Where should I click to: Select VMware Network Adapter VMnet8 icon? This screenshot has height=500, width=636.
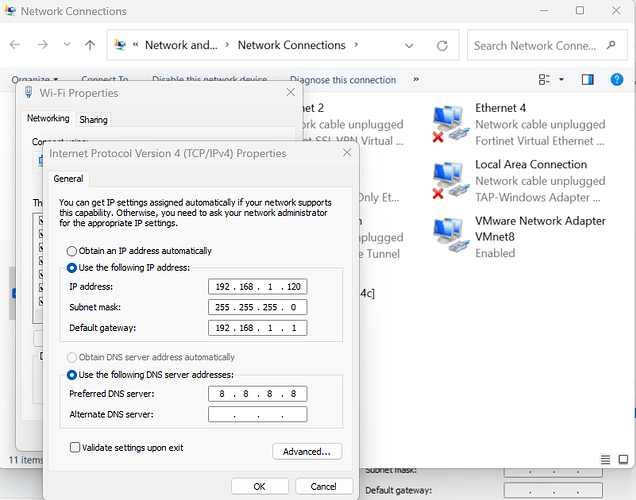tap(450, 235)
